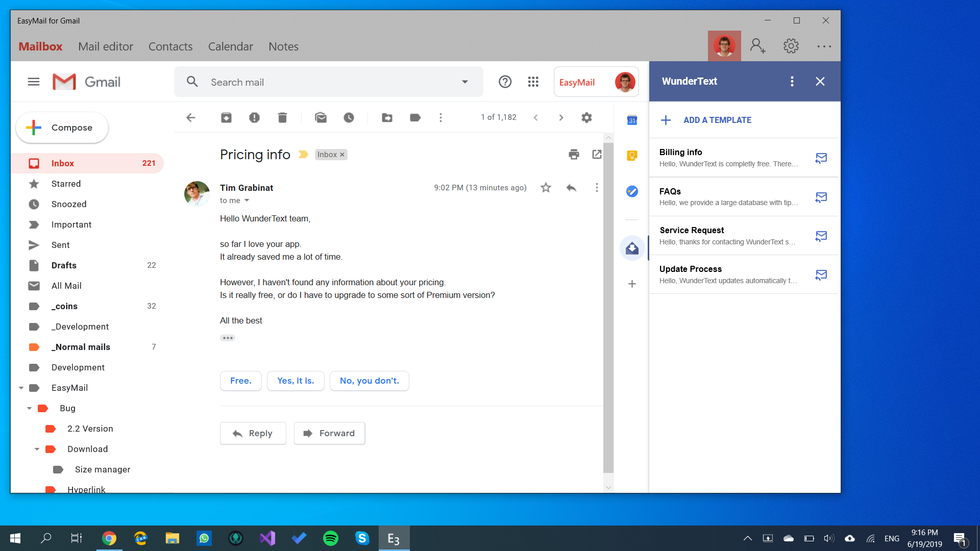980x551 pixels.
Task: Reply to the email
Action: pyautogui.click(x=253, y=433)
